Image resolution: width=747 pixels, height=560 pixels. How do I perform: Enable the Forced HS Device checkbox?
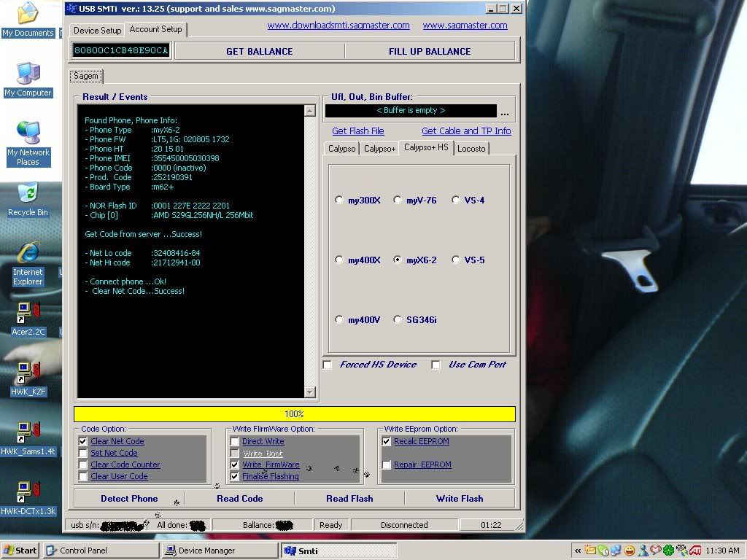[328, 365]
